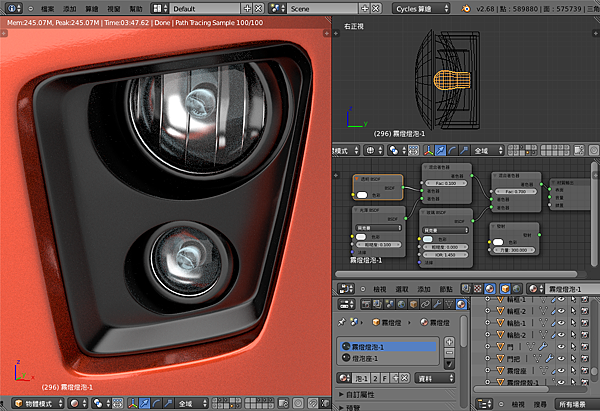The height and width of the screenshot is (411, 600).
Task: Select translate arrow in right-view header
Action: point(440,150)
